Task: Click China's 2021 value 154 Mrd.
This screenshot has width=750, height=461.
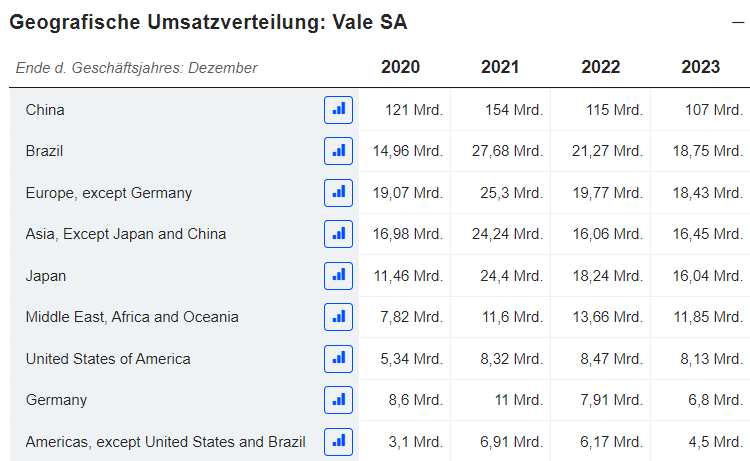Action: click(514, 110)
